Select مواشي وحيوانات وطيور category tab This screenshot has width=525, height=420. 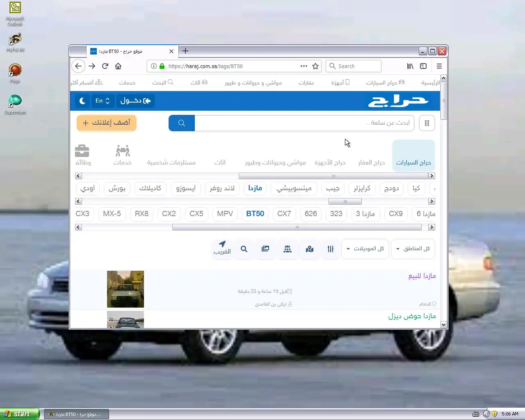pos(276,162)
